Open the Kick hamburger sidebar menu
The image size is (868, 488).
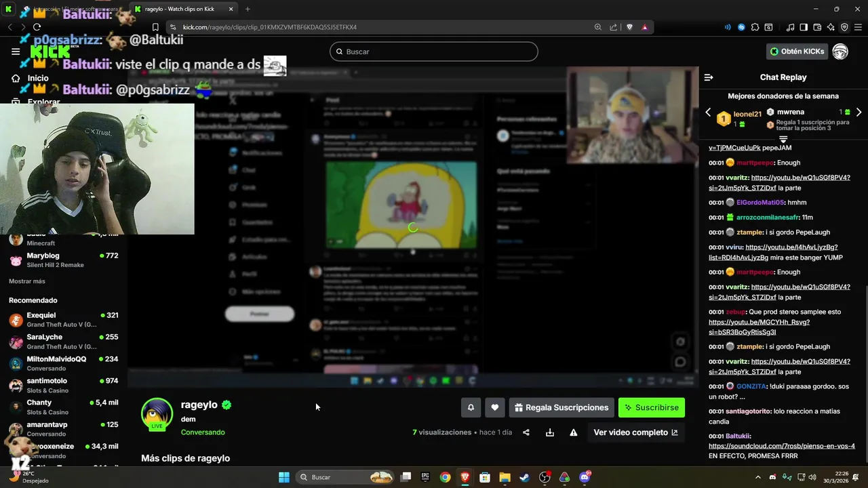click(x=16, y=52)
